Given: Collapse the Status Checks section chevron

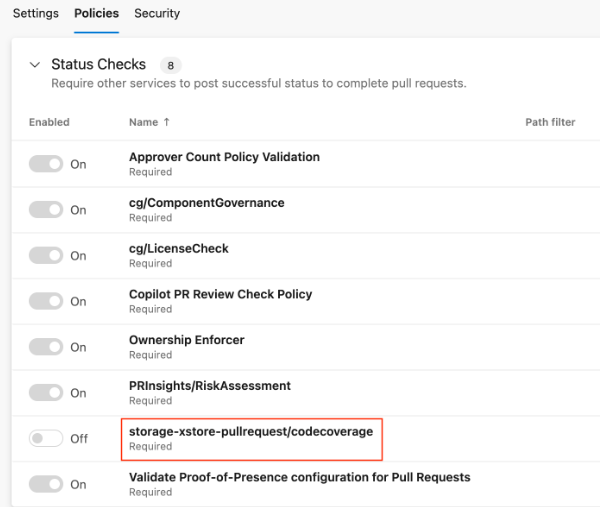Looking at the screenshot, I should tap(34, 65).
